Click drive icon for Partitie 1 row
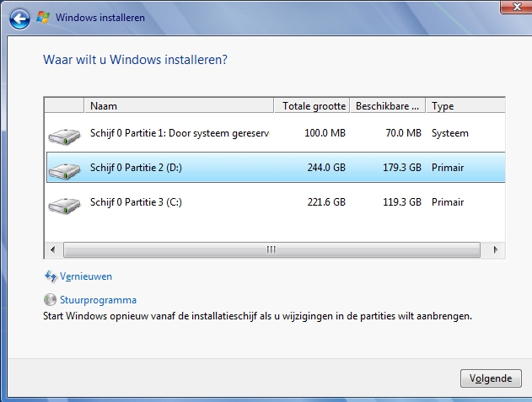 64,137
